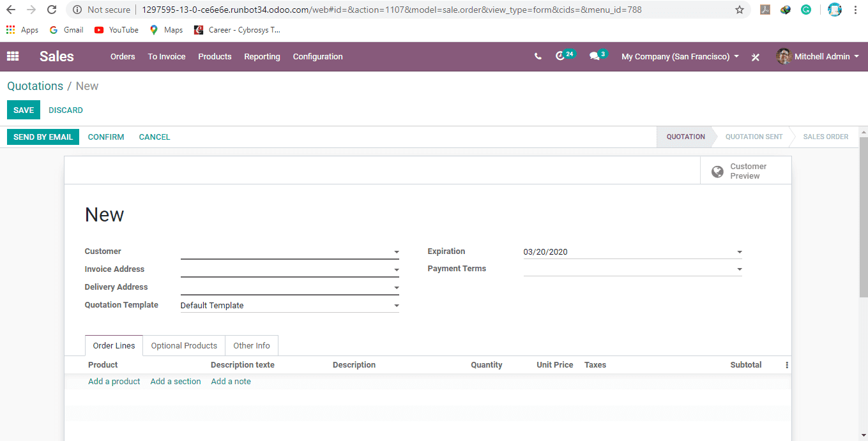
Task: Click the Unit Price column header
Action: click(x=554, y=365)
